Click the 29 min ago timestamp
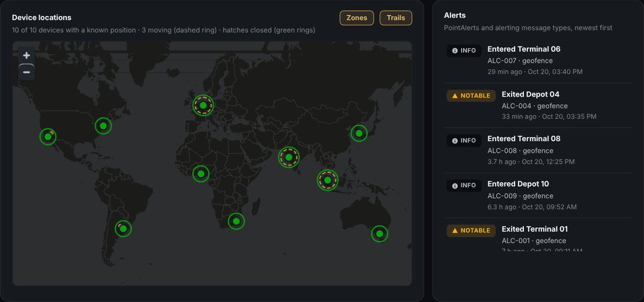This screenshot has width=644, height=302. coord(535,72)
